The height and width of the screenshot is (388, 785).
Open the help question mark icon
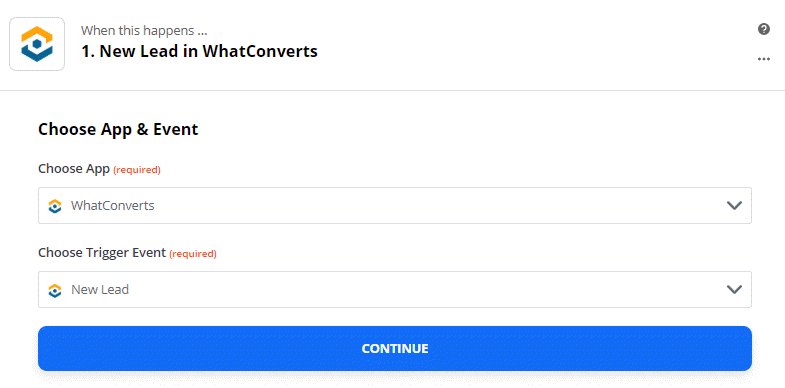point(763,29)
